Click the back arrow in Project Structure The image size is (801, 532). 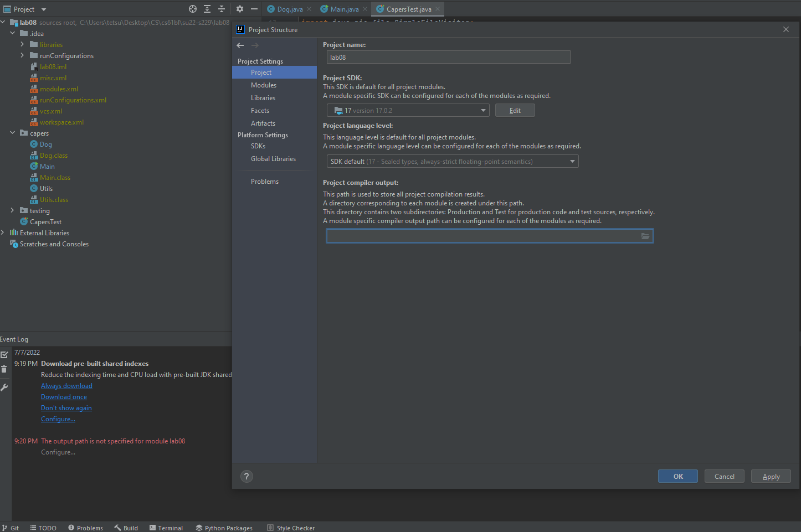[240, 45]
